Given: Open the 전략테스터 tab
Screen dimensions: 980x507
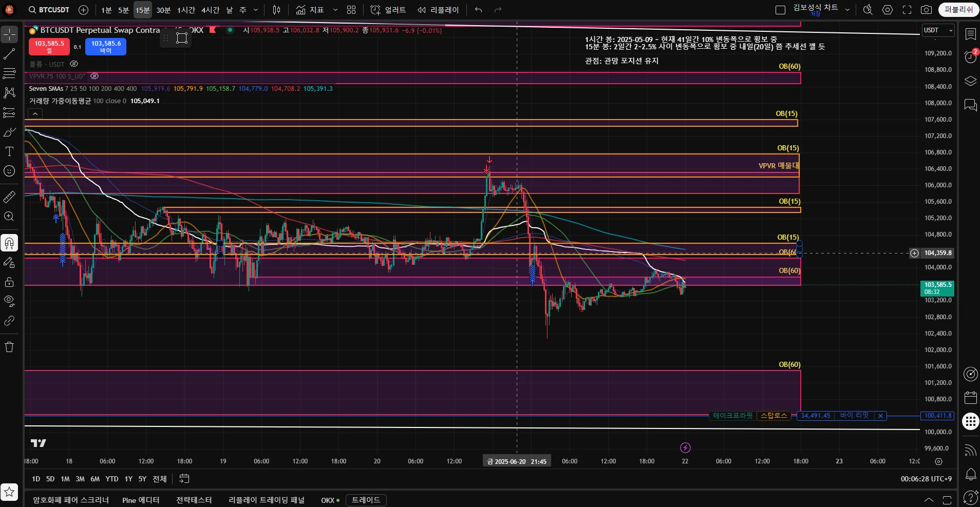Looking at the screenshot, I should tap(194, 500).
